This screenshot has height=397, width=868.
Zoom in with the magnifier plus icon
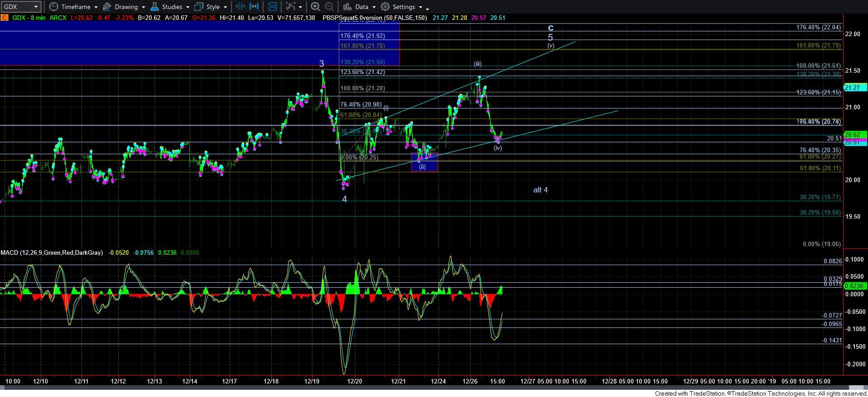(316, 7)
